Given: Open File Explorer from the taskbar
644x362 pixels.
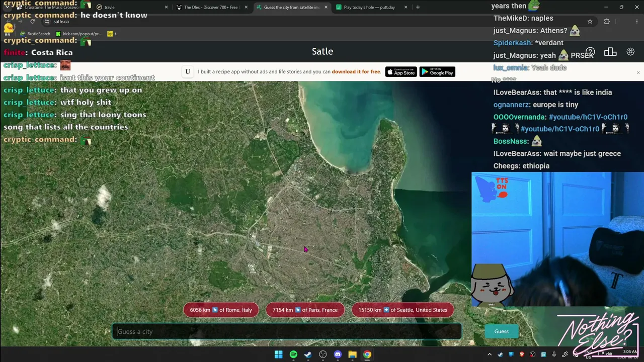Looking at the screenshot, I should point(353,354).
